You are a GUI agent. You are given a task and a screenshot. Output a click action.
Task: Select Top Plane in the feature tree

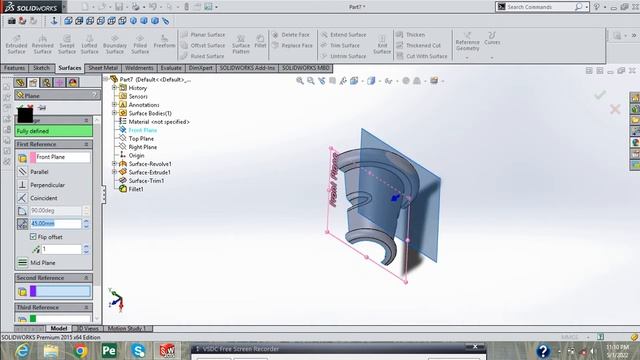(x=141, y=138)
